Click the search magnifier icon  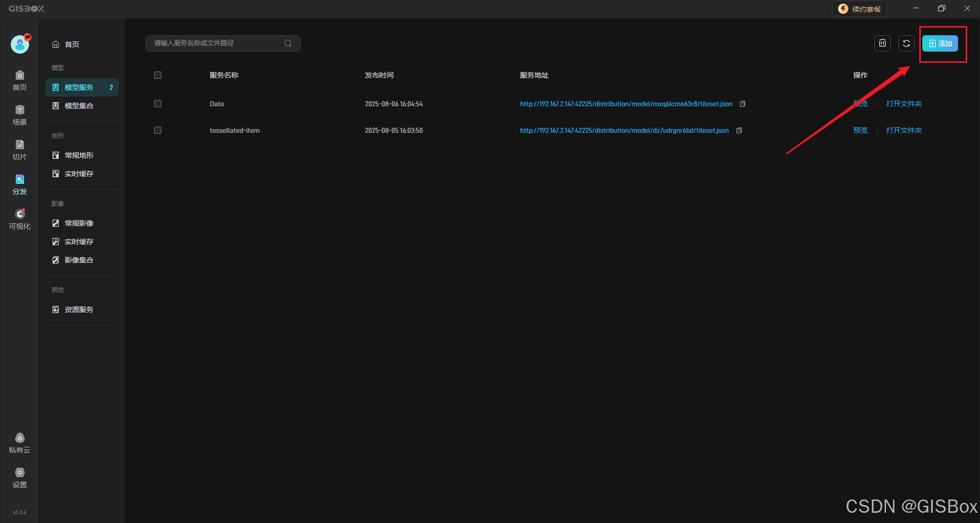tap(288, 43)
